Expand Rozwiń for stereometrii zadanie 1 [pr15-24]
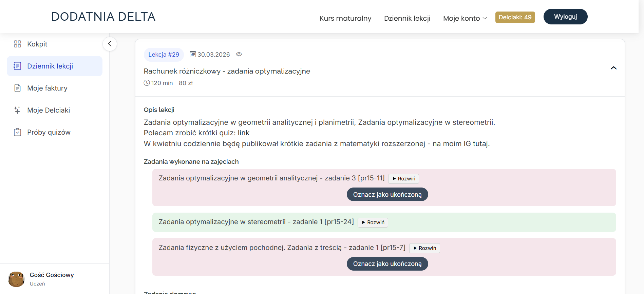Screen dimensions: 644x294 [x=373, y=222]
